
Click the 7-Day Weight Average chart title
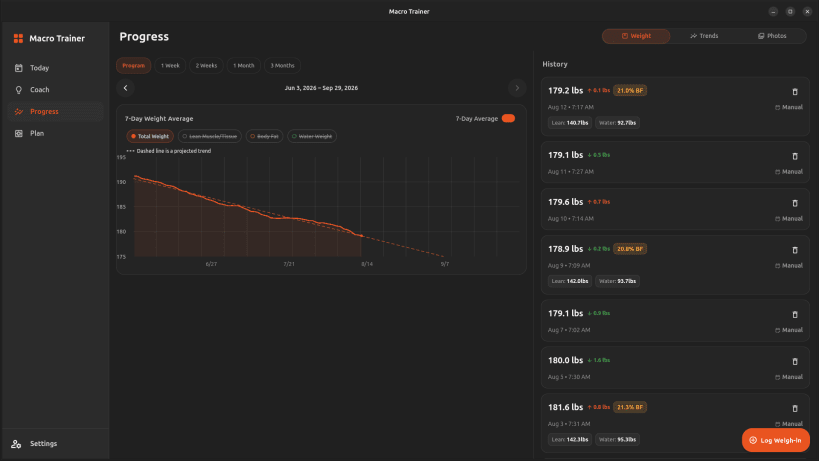(x=159, y=119)
